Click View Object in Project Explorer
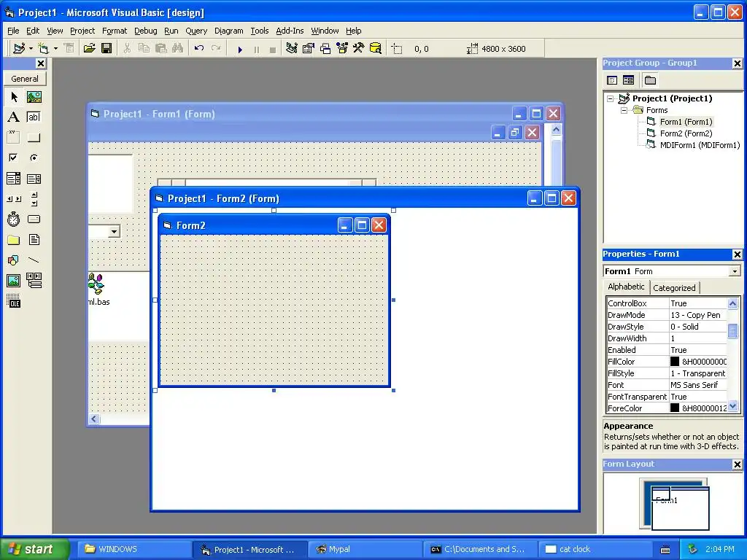Image resolution: width=747 pixels, height=560 pixels. 628,80
